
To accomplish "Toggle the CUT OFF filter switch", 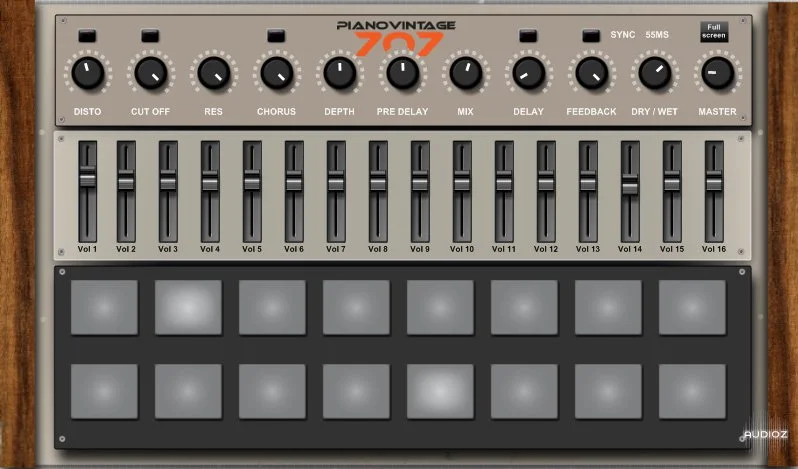I will coord(150,36).
